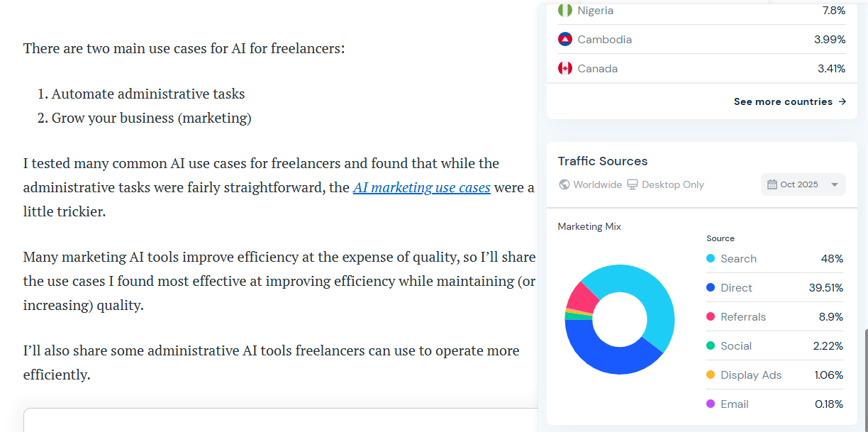
Task: Click See more countries link
Action: pyautogui.click(x=783, y=101)
